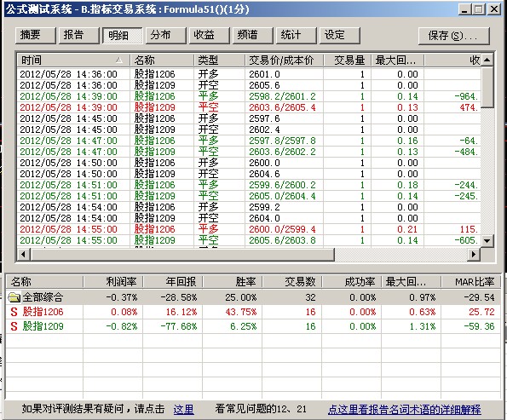Select the 14:47:00 股指1209 平空 row
The image size is (507, 420).
click(x=249, y=152)
